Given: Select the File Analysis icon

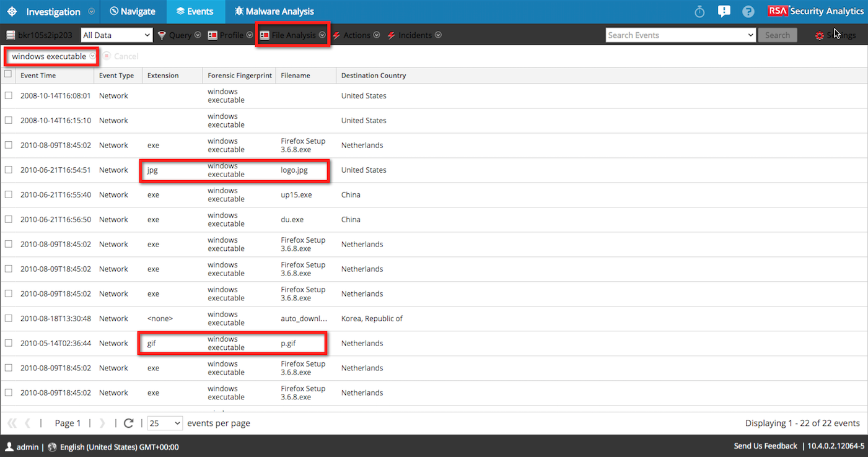Looking at the screenshot, I should (x=266, y=35).
